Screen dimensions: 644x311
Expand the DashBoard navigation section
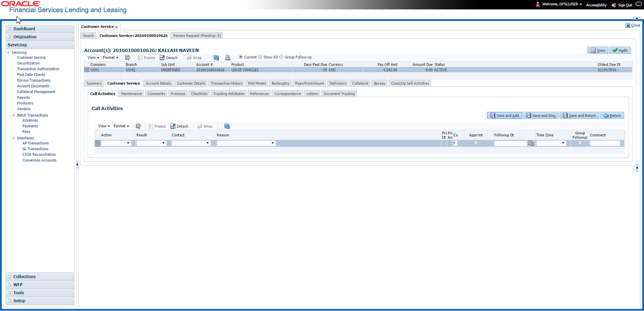[40, 29]
